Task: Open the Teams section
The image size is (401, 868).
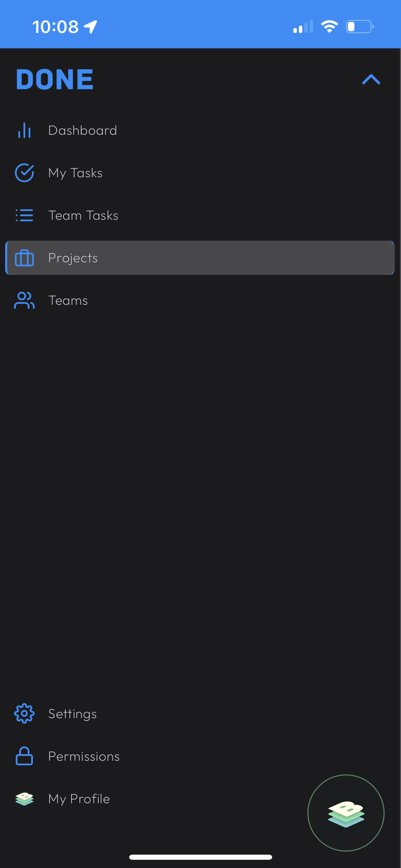Action: pyautogui.click(x=68, y=300)
